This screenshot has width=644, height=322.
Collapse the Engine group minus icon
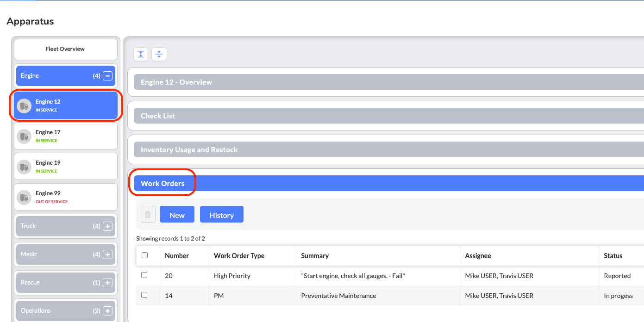(107, 76)
